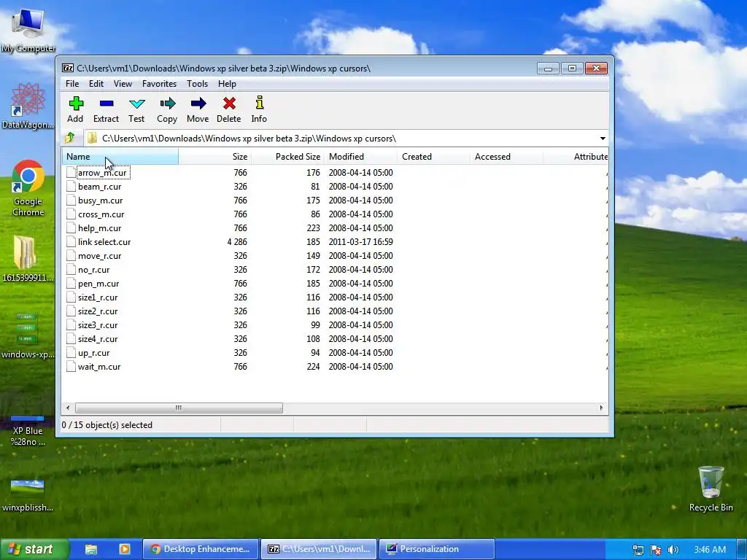Switch to Desktop Enhancements Chrome taskbar button
The width and height of the screenshot is (747, 560).
click(201, 549)
